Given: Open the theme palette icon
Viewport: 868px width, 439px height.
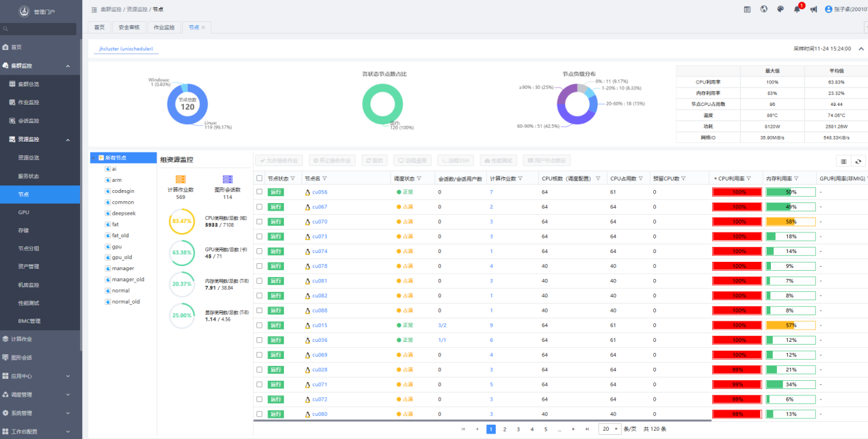Looking at the screenshot, I should (x=780, y=10).
